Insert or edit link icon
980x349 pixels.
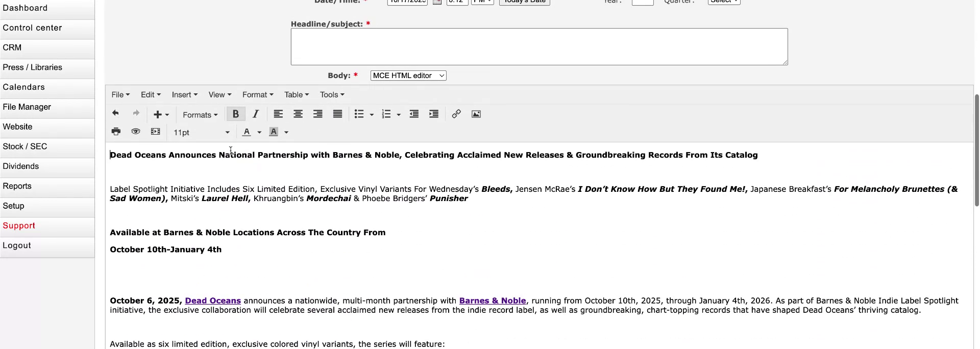(456, 114)
